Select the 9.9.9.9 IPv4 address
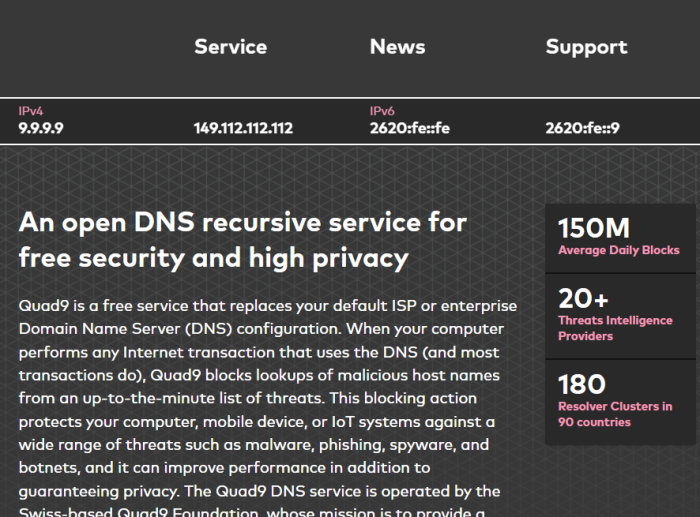This screenshot has width=700, height=517. click(x=41, y=128)
